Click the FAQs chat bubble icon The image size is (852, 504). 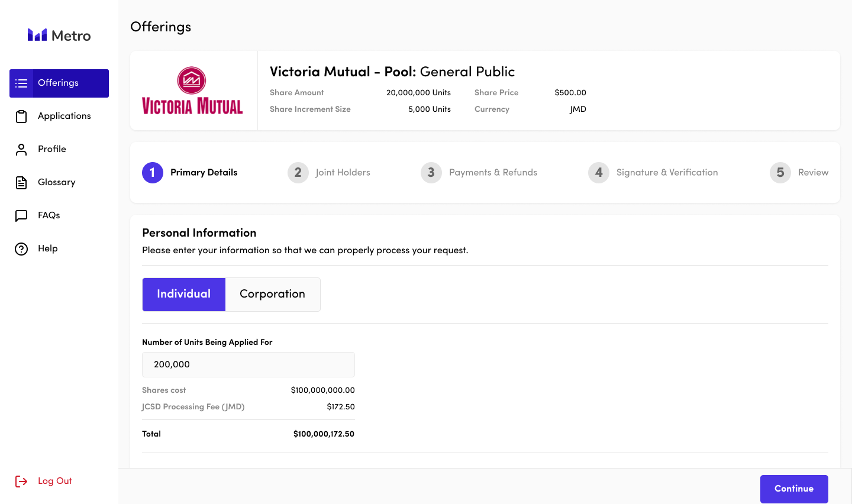point(21,216)
